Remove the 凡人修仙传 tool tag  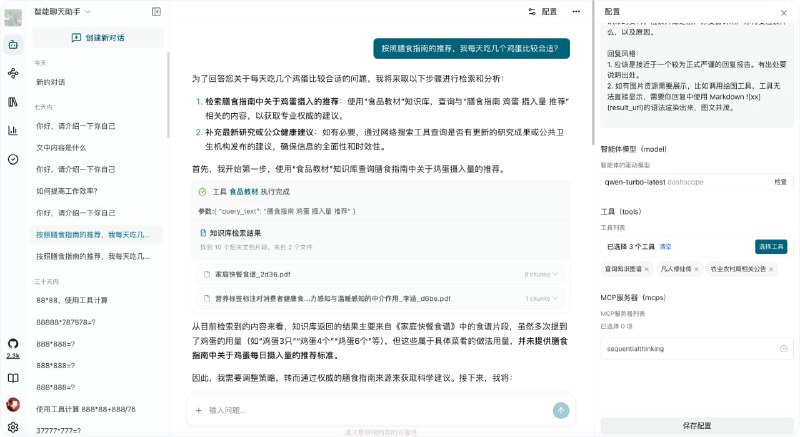coord(696,269)
